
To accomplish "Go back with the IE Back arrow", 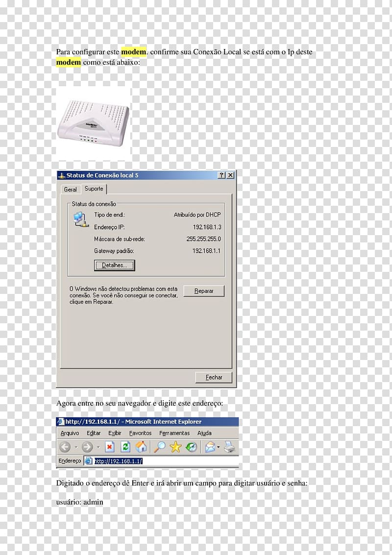I will [65, 447].
